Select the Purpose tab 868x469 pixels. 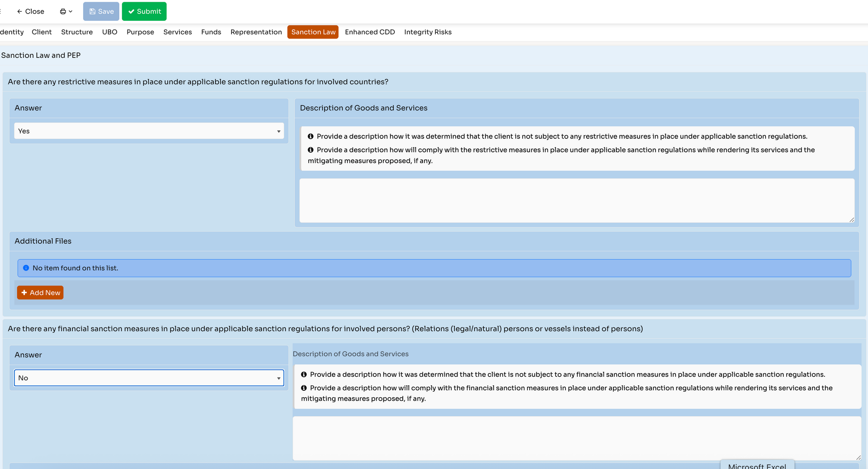tap(140, 32)
